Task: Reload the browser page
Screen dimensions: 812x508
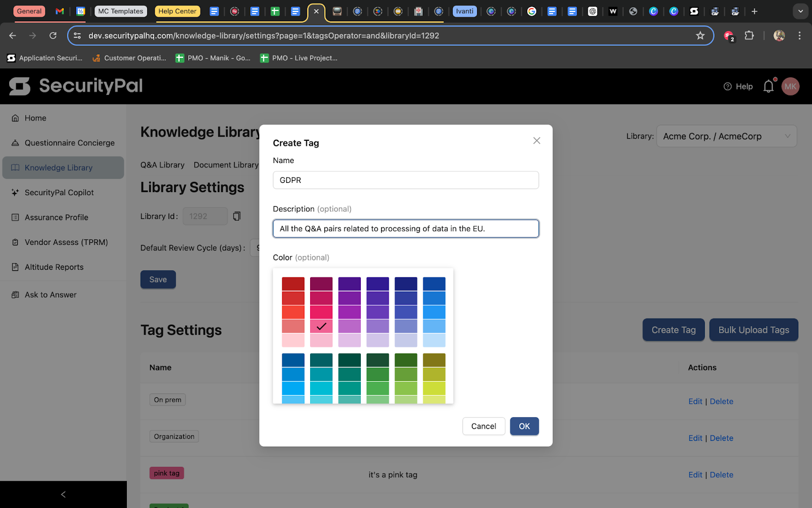Action: coord(53,36)
